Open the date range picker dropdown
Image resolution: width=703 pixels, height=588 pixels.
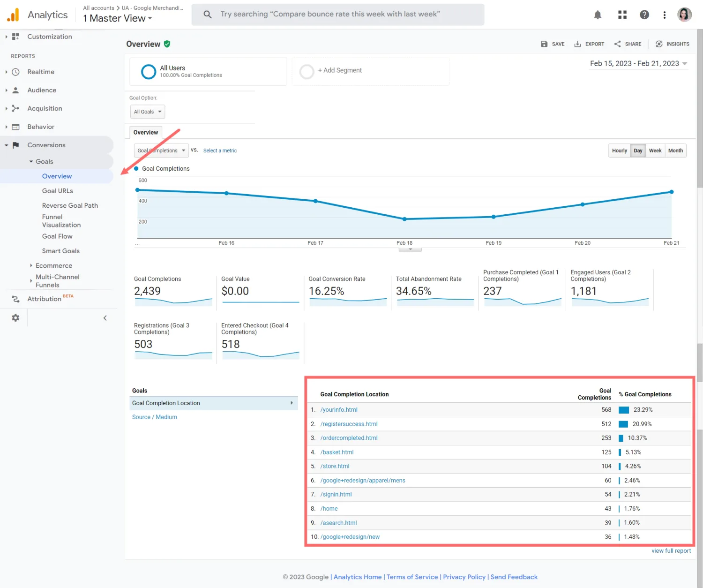pyautogui.click(x=638, y=64)
